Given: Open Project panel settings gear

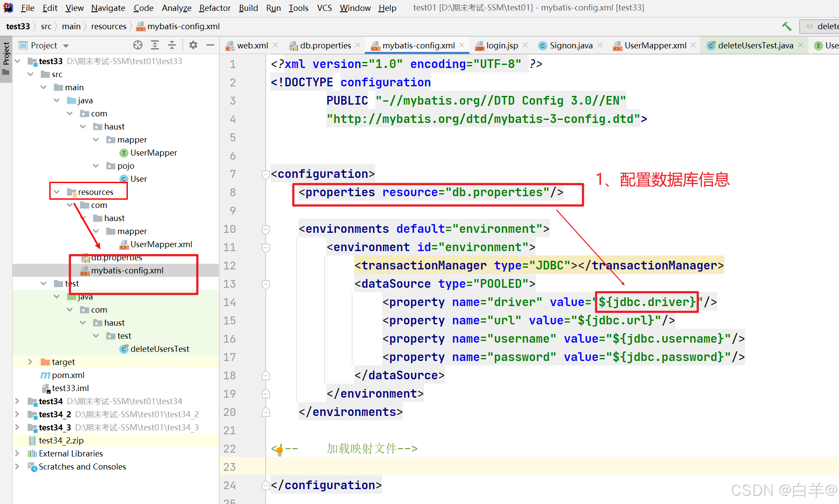Looking at the screenshot, I should pyautogui.click(x=193, y=45).
